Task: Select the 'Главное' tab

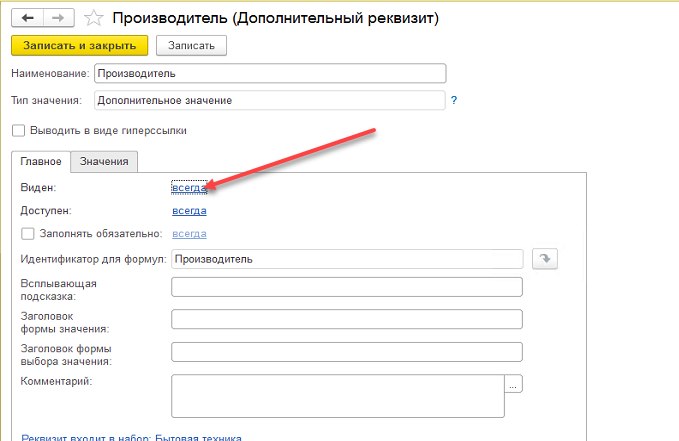Action: coord(41,162)
